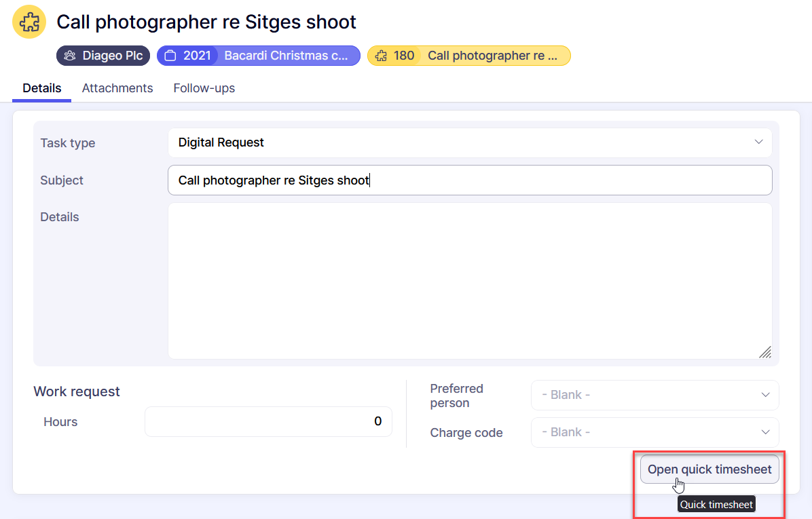Screen dimensions: 812x519
Task: Click the yellow puzzle task icon in header
Action: coord(29,22)
